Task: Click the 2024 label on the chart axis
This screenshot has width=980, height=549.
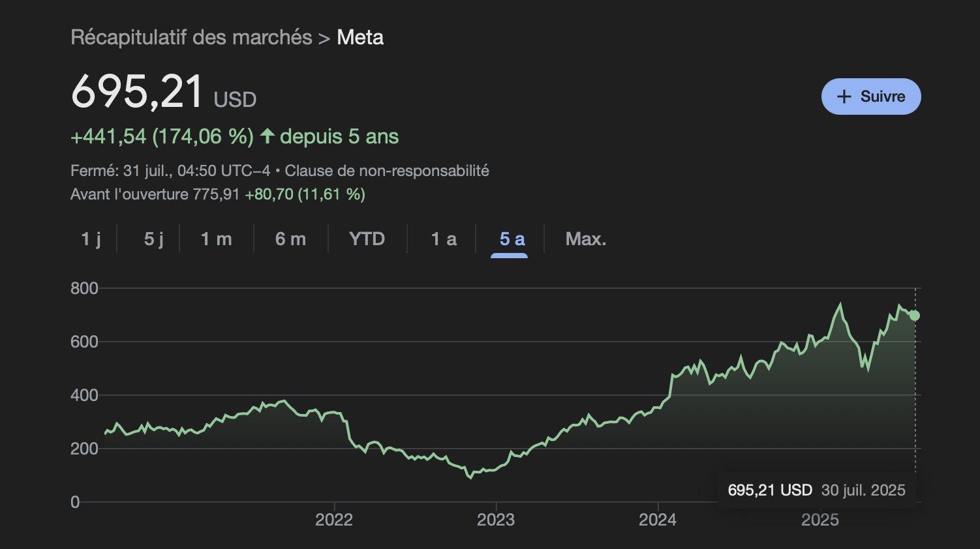Action: coord(658,520)
